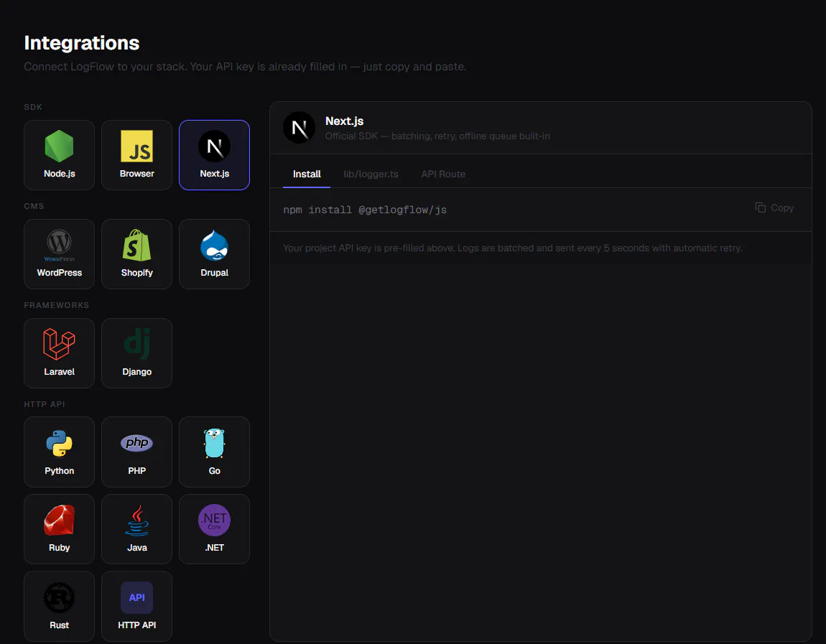Select the Laravel framework card

click(59, 353)
